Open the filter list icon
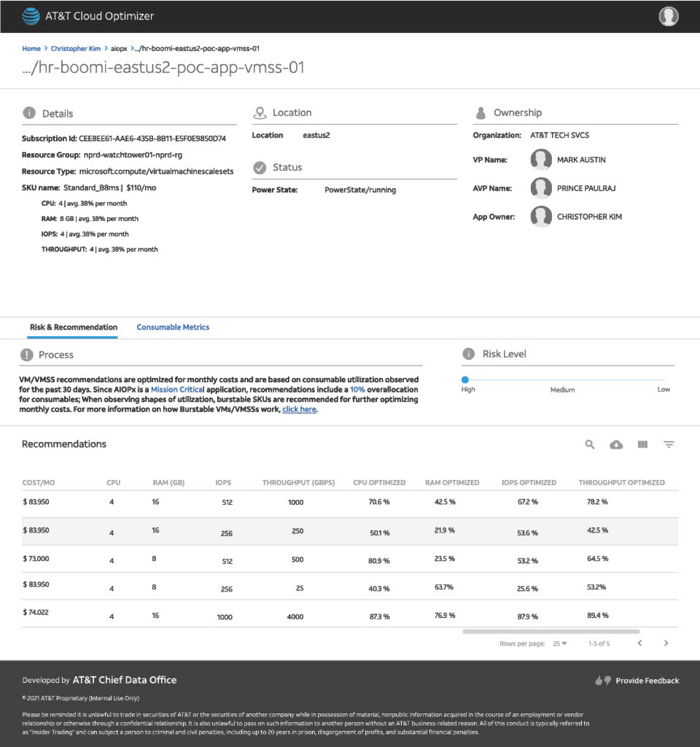700x747 pixels. click(x=668, y=444)
